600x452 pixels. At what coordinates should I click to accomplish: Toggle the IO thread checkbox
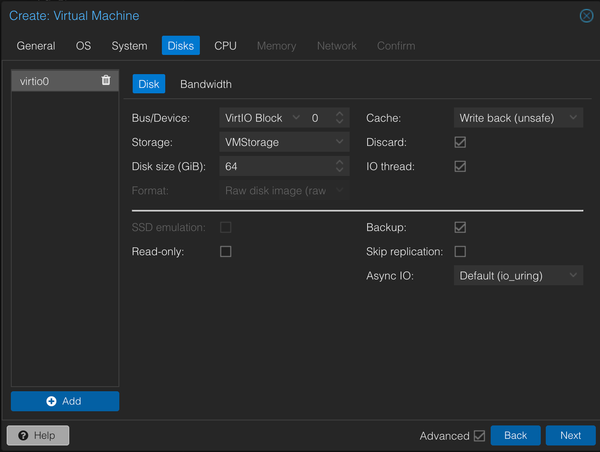(x=460, y=166)
